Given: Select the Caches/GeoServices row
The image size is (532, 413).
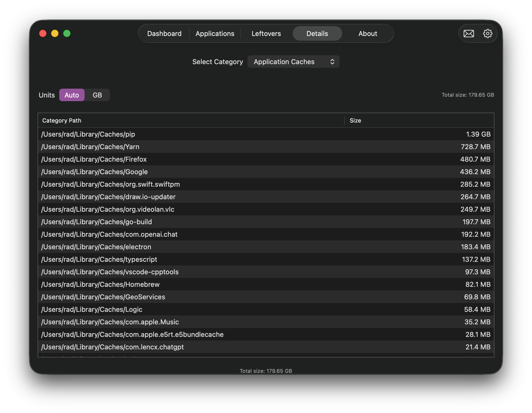Looking at the screenshot, I should click(266, 297).
